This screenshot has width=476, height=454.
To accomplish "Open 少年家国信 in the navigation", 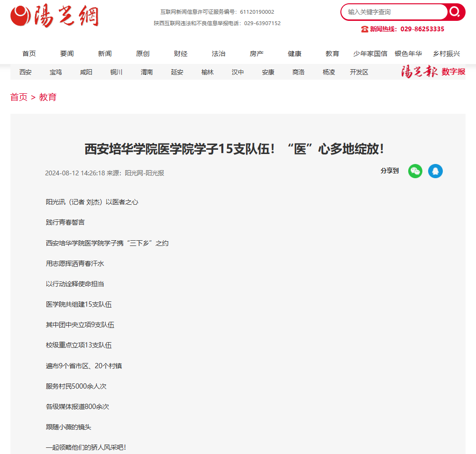I will (x=370, y=54).
